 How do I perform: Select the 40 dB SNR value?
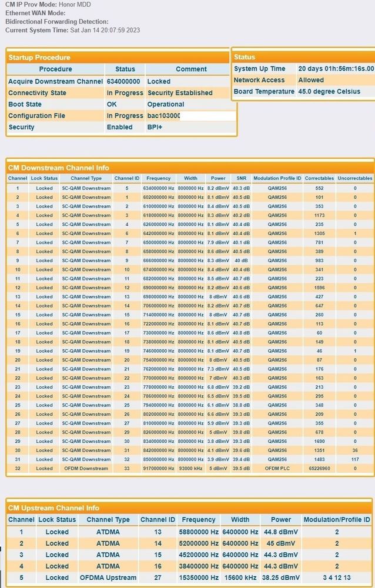242,260
